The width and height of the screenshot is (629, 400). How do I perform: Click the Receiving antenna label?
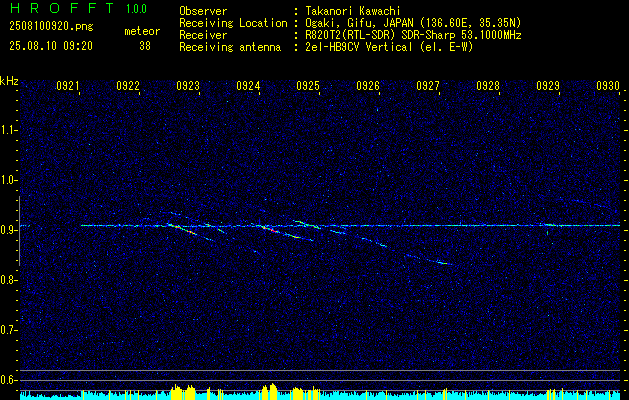click(x=230, y=47)
